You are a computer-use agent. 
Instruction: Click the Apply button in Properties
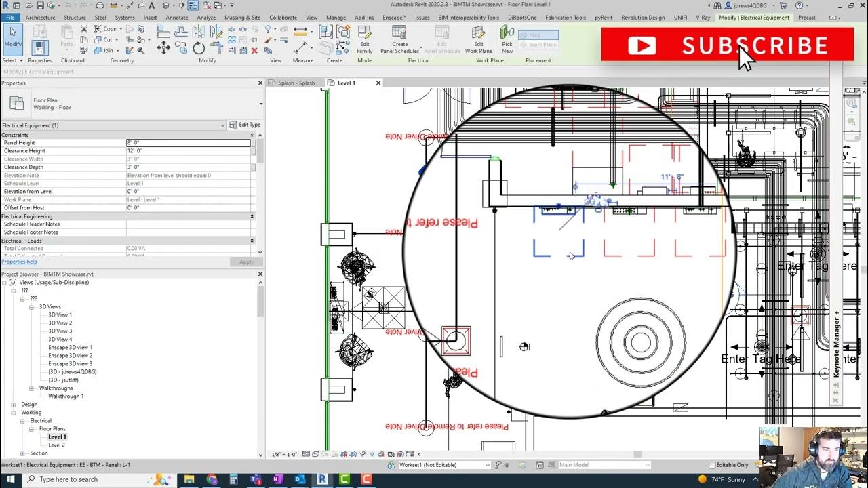[x=246, y=262]
